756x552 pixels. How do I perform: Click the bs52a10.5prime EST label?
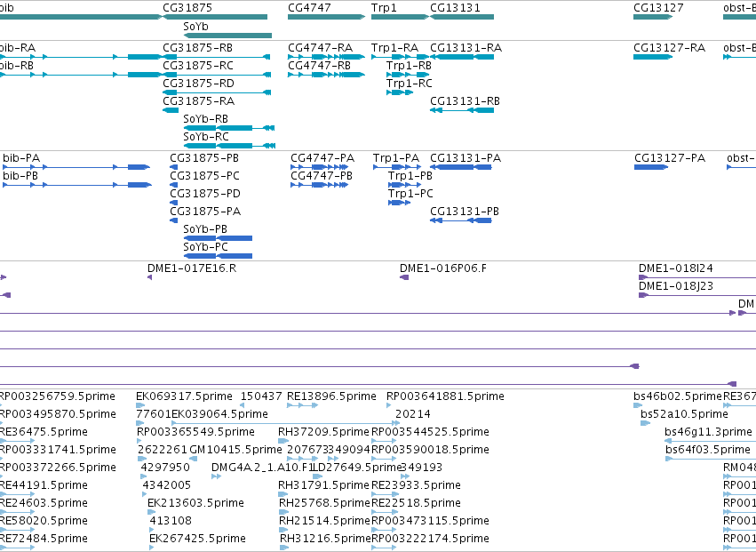coord(684,414)
